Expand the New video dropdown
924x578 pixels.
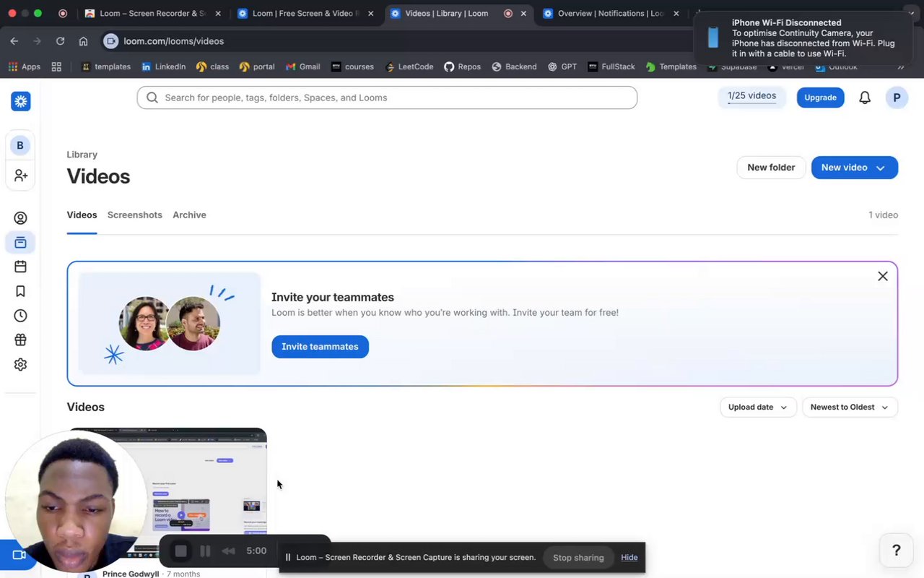click(x=881, y=168)
